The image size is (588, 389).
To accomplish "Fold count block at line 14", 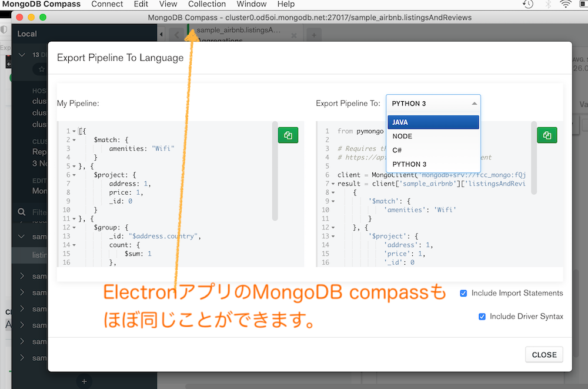I will click(x=74, y=245).
